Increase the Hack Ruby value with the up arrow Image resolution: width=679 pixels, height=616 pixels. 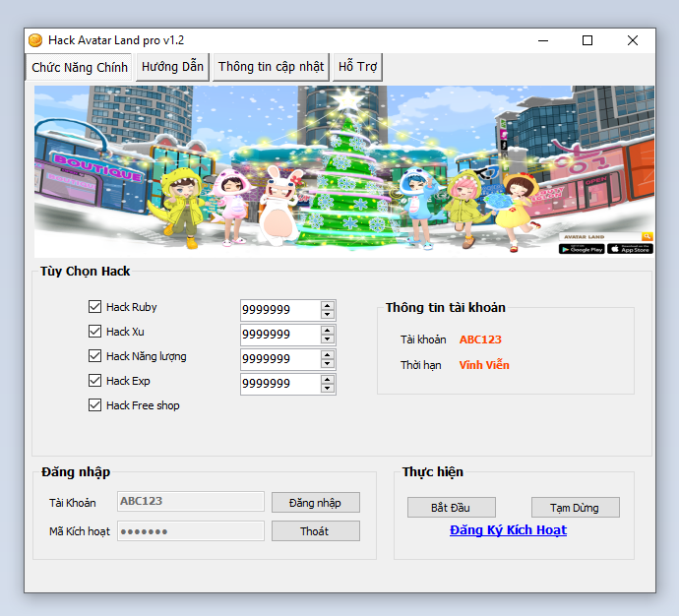pyautogui.click(x=328, y=304)
